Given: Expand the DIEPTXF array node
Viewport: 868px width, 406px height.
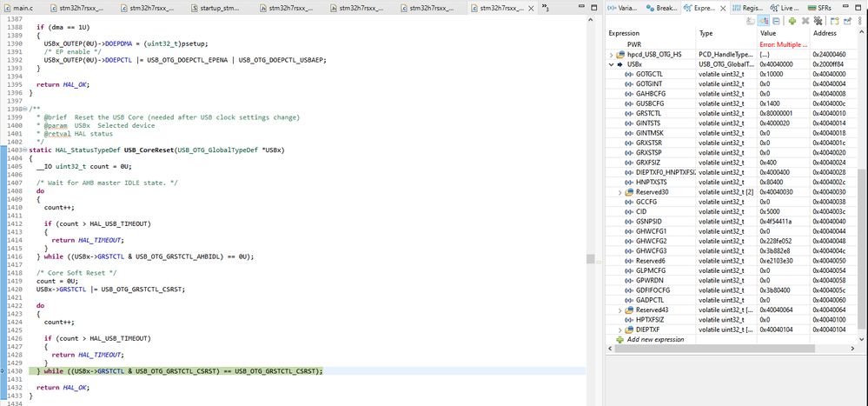Looking at the screenshot, I should 620,330.
